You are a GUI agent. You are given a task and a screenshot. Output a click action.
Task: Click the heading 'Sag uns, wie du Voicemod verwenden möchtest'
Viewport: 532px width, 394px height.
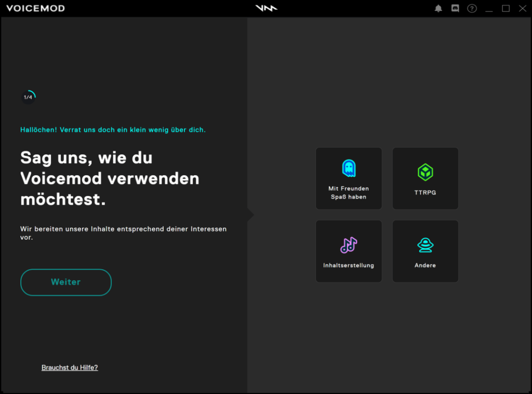(110, 178)
